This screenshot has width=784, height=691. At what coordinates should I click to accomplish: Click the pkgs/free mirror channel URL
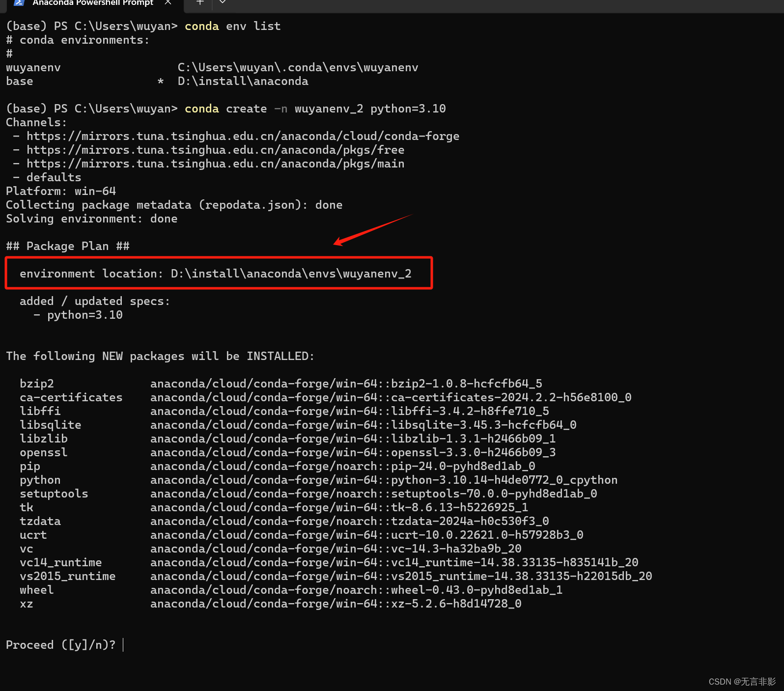216,150
